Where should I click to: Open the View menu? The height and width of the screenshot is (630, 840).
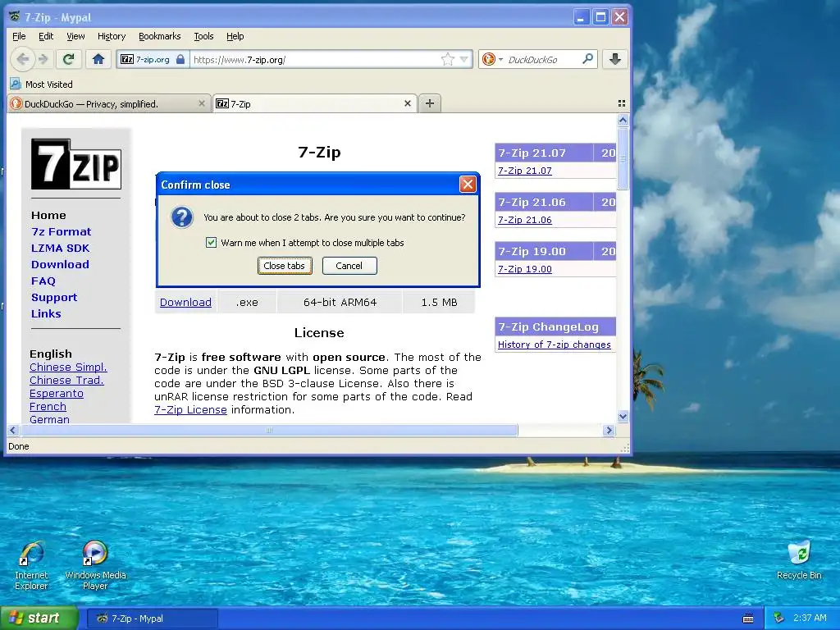[75, 36]
